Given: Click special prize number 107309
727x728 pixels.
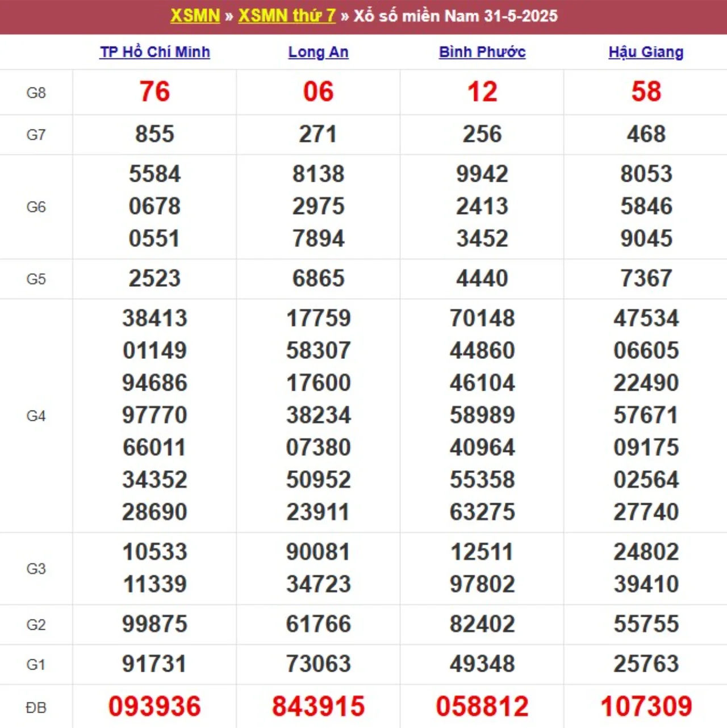Looking at the screenshot, I should point(646,707).
